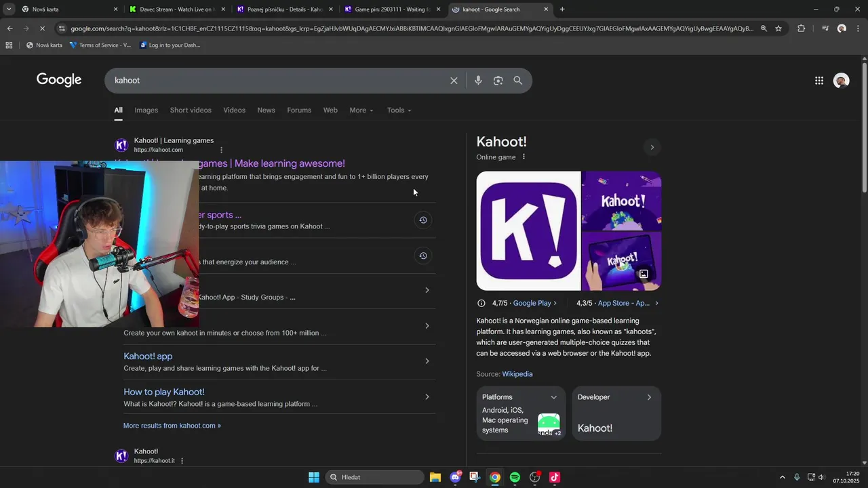Viewport: 868px width, 488px height.
Task: Stop loading the current page
Action: pos(42,28)
